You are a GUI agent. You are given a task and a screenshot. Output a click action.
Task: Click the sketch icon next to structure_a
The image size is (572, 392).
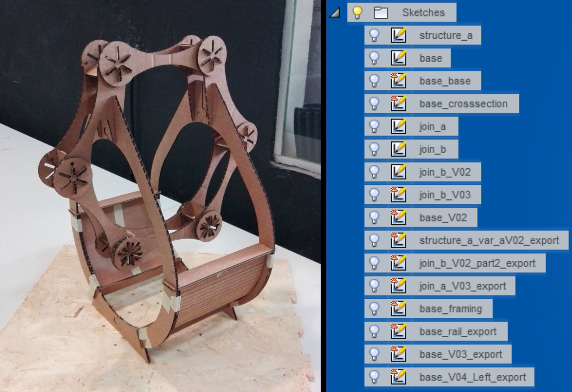(399, 35)
